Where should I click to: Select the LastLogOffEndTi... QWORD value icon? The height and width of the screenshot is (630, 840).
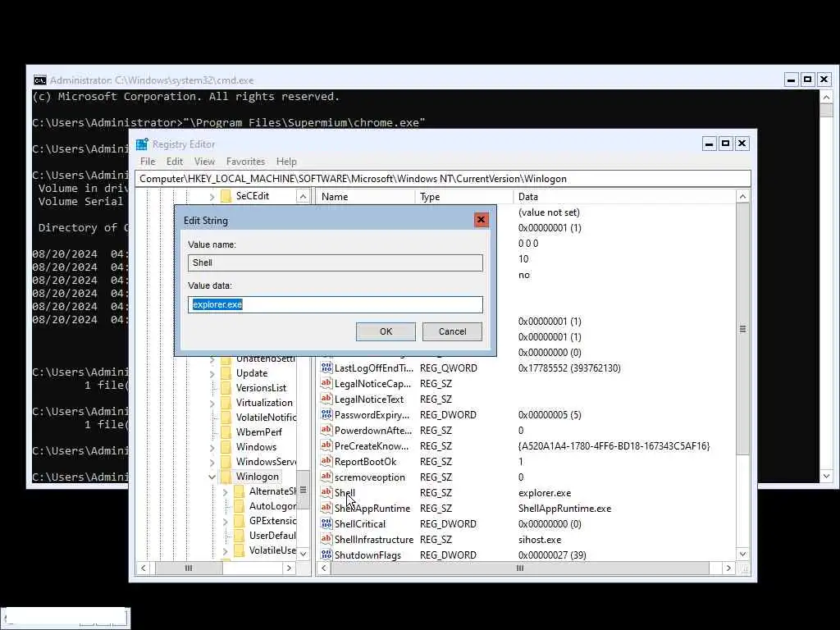[x=326, y=367]
